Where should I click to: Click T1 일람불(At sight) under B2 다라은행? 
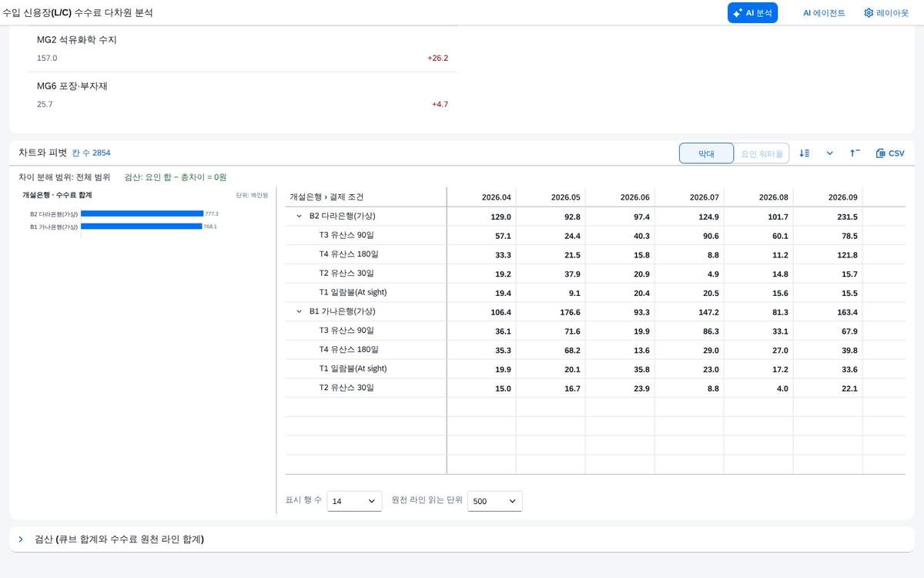point(353,293)
